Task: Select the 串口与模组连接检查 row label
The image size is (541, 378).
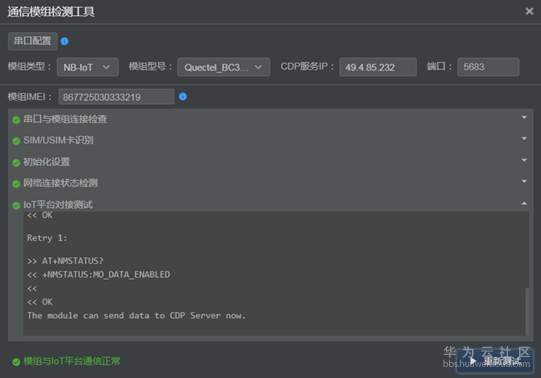Action: coord(65,119)
